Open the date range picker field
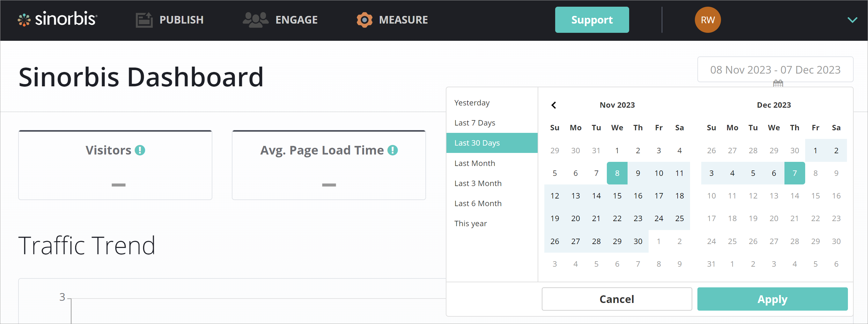The width and height of the screenshot is (868, 324). 775,70
